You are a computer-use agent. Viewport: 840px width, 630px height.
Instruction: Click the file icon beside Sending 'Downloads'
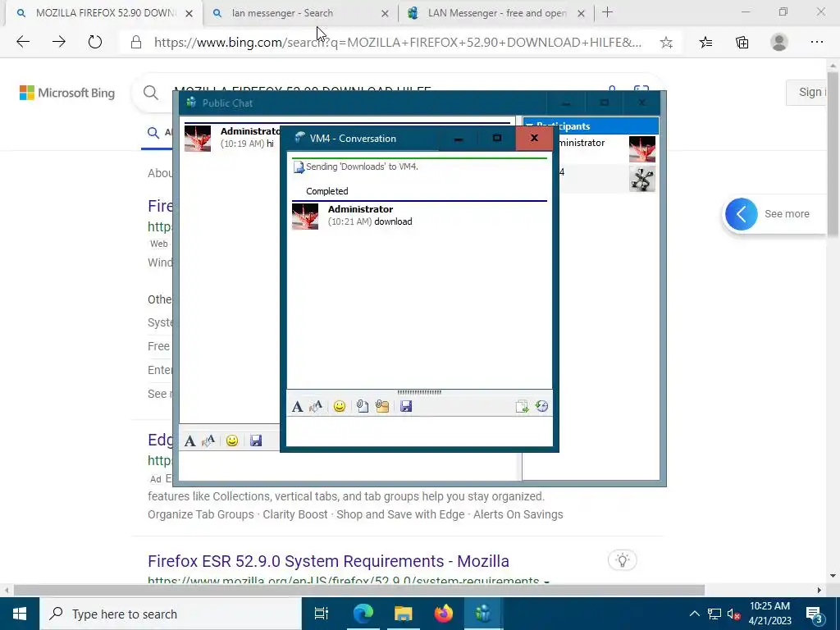click(x=299, y=167)
